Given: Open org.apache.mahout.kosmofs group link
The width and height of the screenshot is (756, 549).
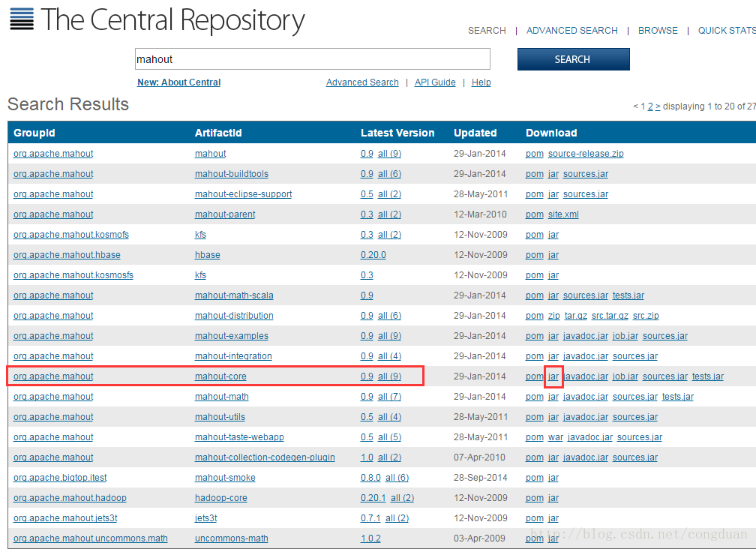Looking at the screenshot, I should click(71, 235).
